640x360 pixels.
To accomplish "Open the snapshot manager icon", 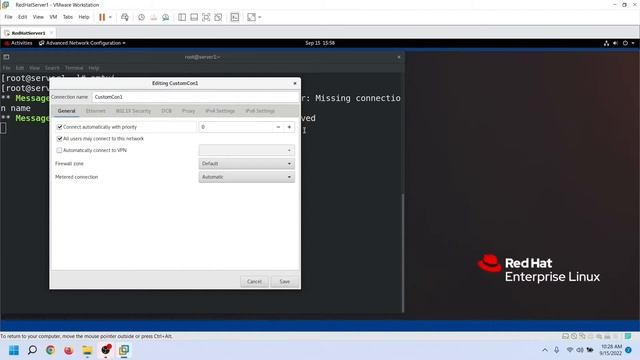I will (165, 17).
